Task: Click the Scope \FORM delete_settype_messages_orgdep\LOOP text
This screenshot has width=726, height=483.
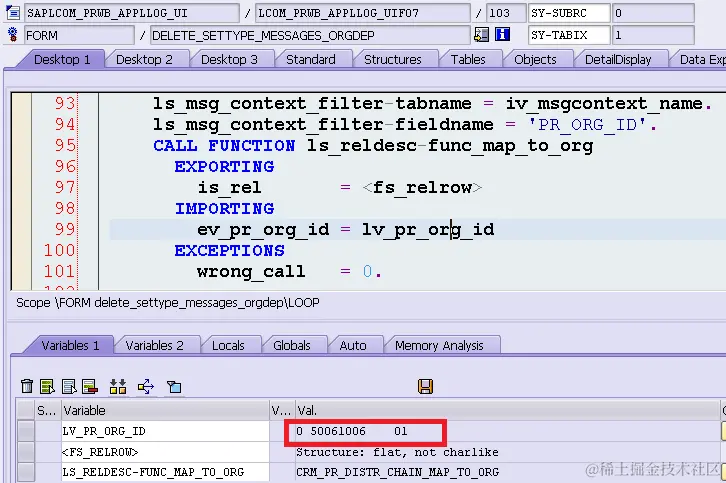Action: pos(168,302)
